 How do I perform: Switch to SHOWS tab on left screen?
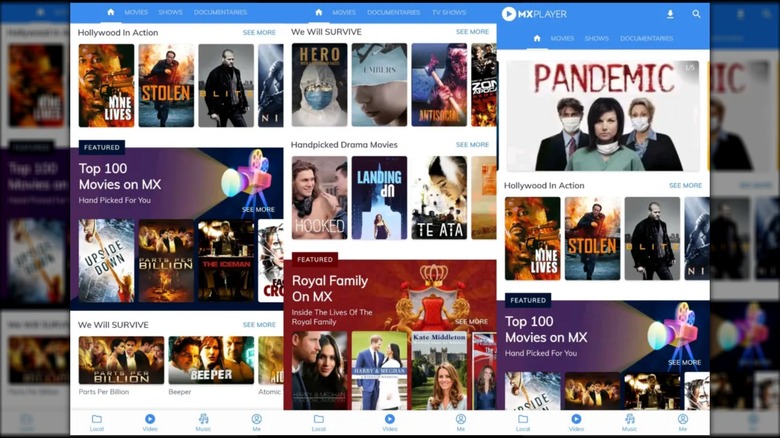[170, 12]
